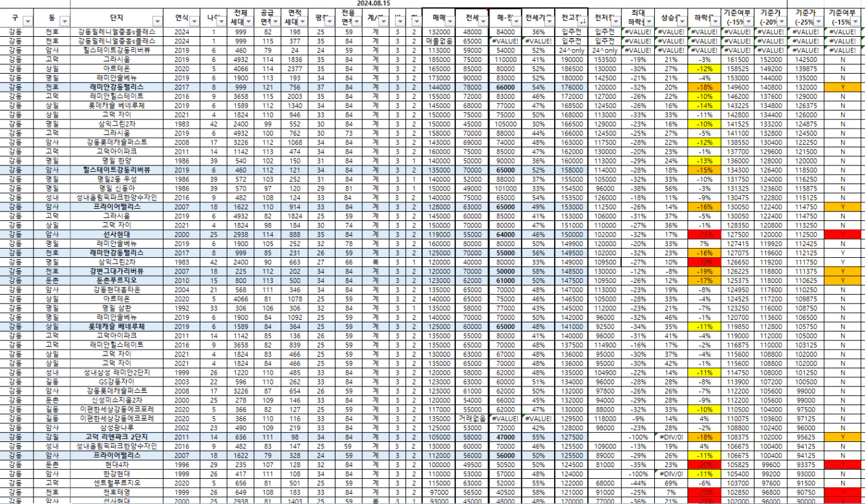The width and height of the screenshot is (865, 504).
Task: Open the 구 column filter dropdown
Action: [27, 21]
